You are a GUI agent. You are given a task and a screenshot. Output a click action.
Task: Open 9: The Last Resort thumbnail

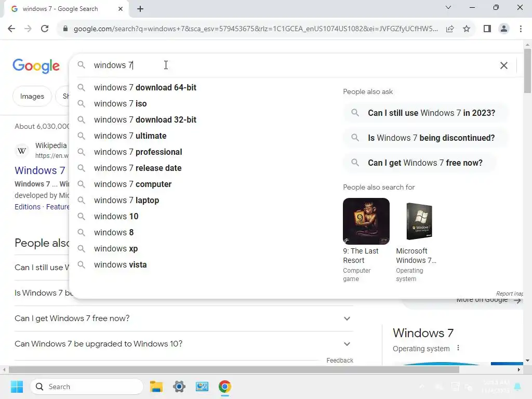click(x=366, y=221)
